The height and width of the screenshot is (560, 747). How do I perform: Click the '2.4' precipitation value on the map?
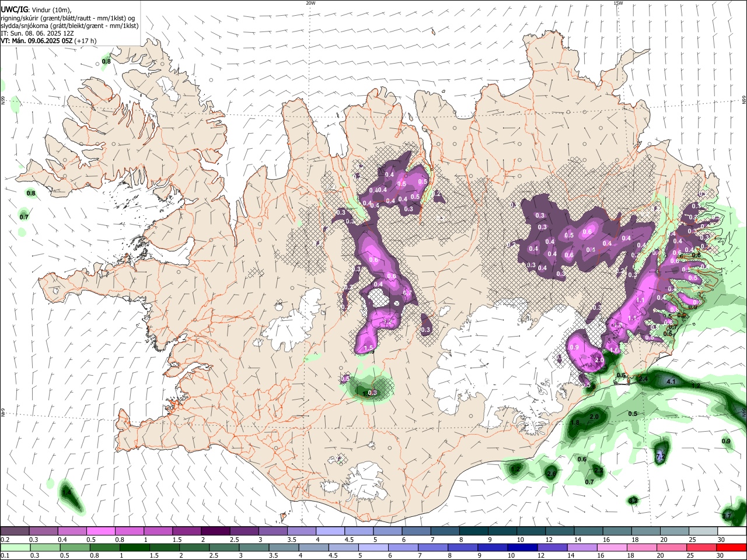coord(644,379)
